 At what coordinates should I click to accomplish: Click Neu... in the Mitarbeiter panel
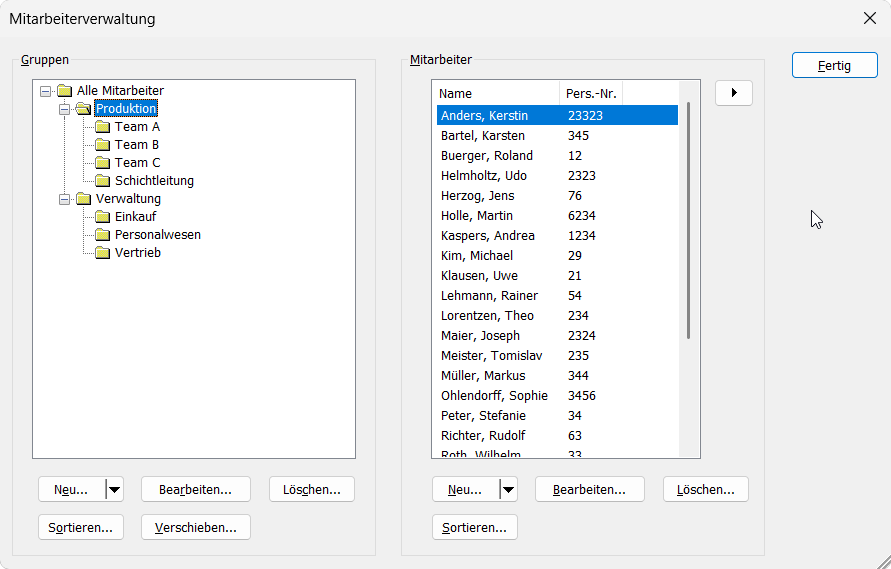tap(465, 489)
